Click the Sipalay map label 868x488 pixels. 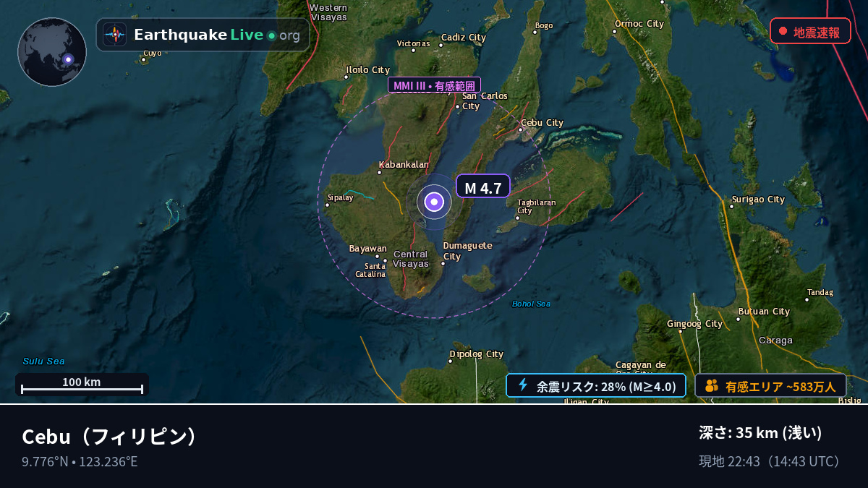pyautogui.click(x=341, y=197)
